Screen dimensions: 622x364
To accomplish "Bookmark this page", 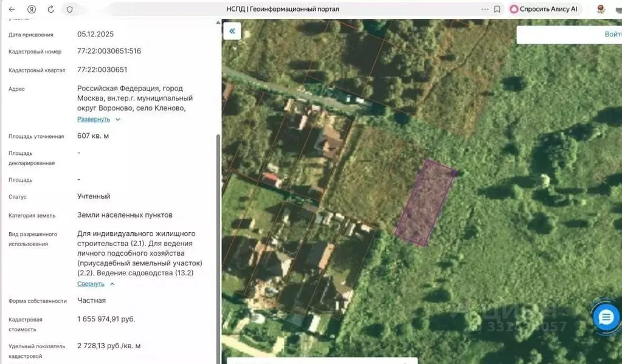I will coord(497,9).
